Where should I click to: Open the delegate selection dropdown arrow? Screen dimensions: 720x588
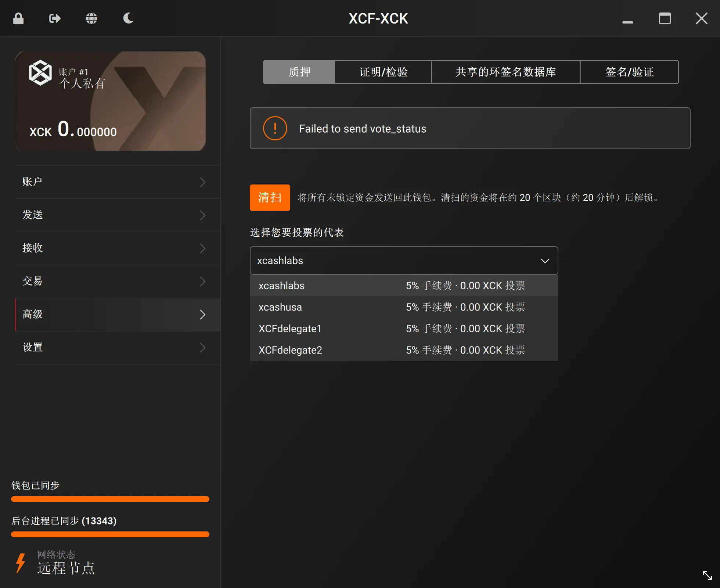click(x=545, y=261)
